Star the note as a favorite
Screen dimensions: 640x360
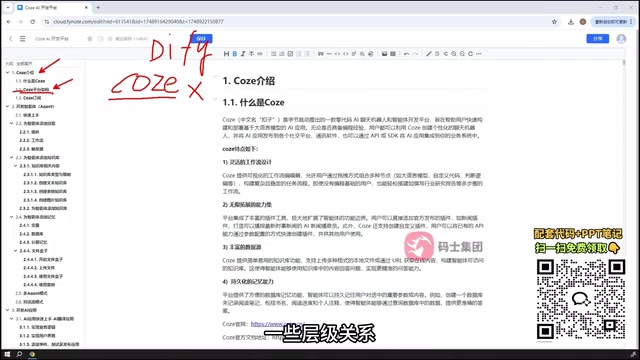(x=90, y=39)
